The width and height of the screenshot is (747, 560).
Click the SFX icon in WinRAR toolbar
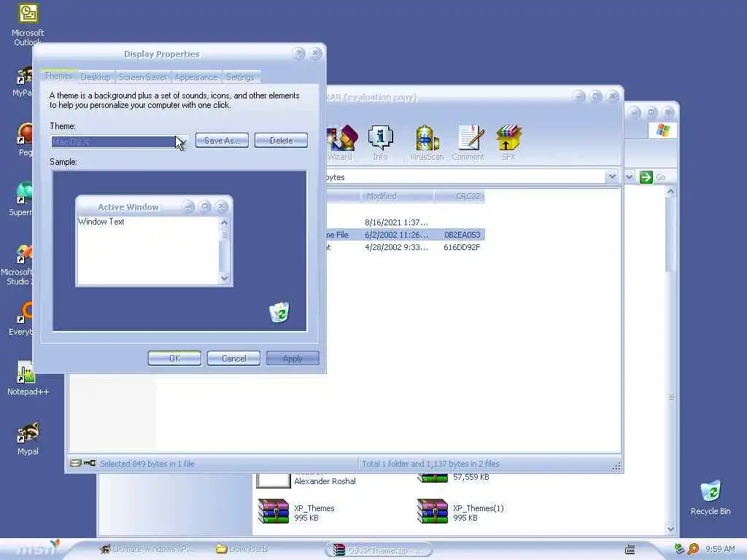coord(508,142)
